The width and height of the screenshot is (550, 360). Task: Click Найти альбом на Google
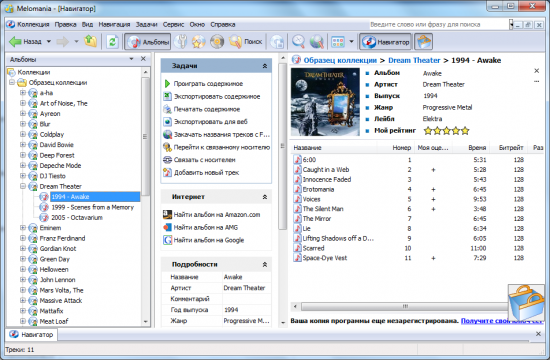(204, 240)
